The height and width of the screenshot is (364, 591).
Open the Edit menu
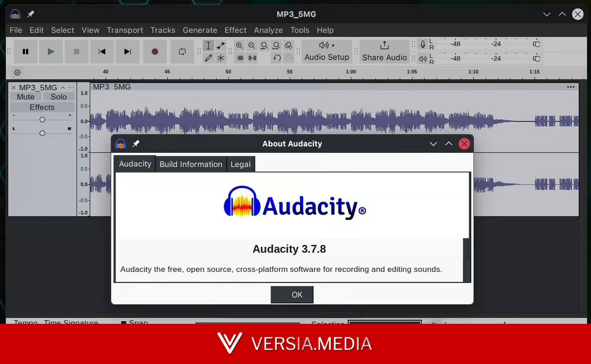click(37, 30)
